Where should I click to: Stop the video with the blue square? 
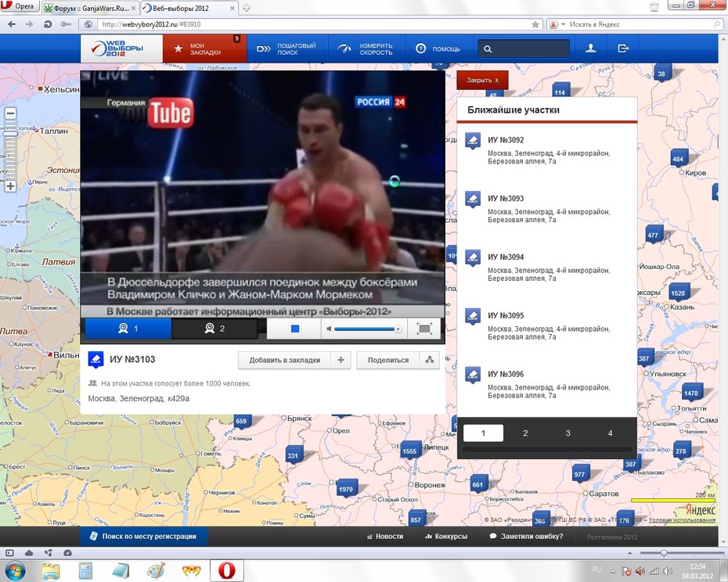[x=294, y=329]
